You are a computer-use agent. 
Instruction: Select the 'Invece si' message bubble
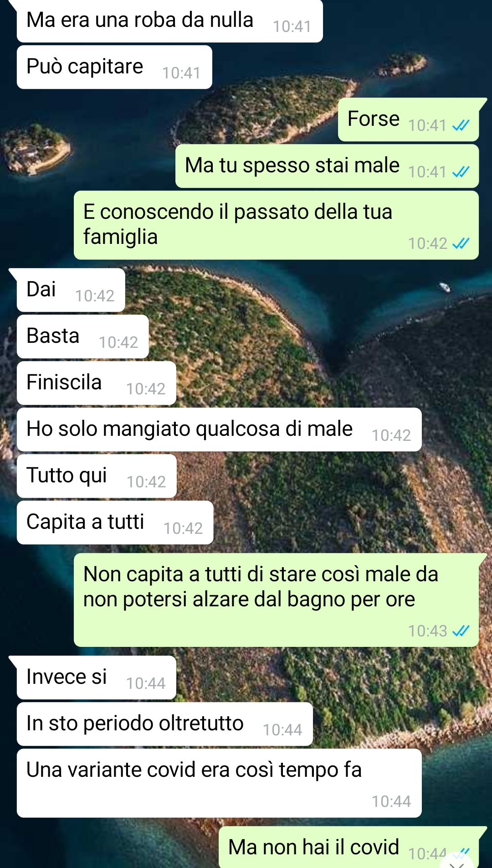click(96, 677)
